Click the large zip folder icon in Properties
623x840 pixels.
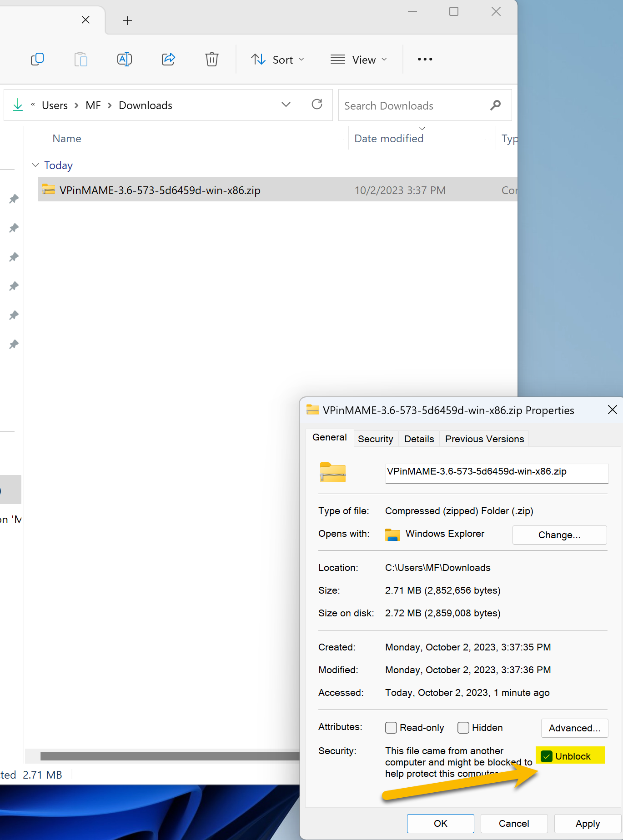332,472
